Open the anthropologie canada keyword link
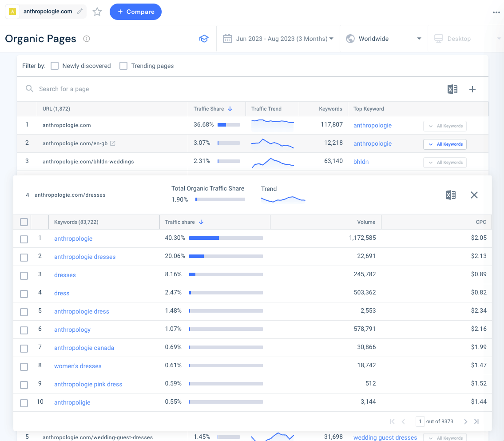Screen dimensions: 504x441 point(84,348)
